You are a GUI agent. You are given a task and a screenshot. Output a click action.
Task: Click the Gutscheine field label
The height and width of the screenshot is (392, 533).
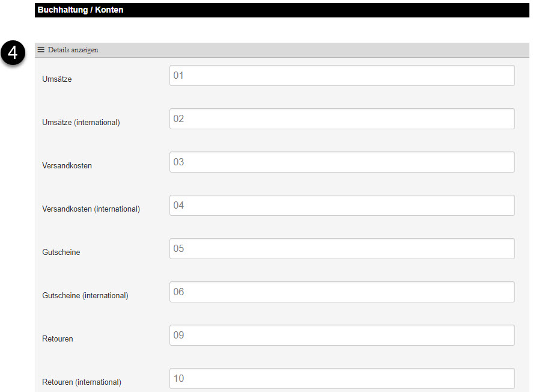61,253
